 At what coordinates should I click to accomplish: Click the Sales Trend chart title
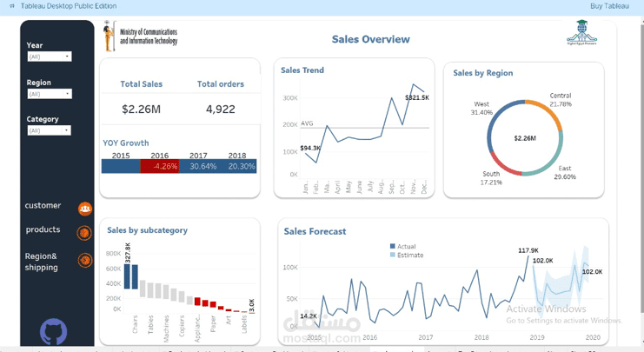[302, 70]
